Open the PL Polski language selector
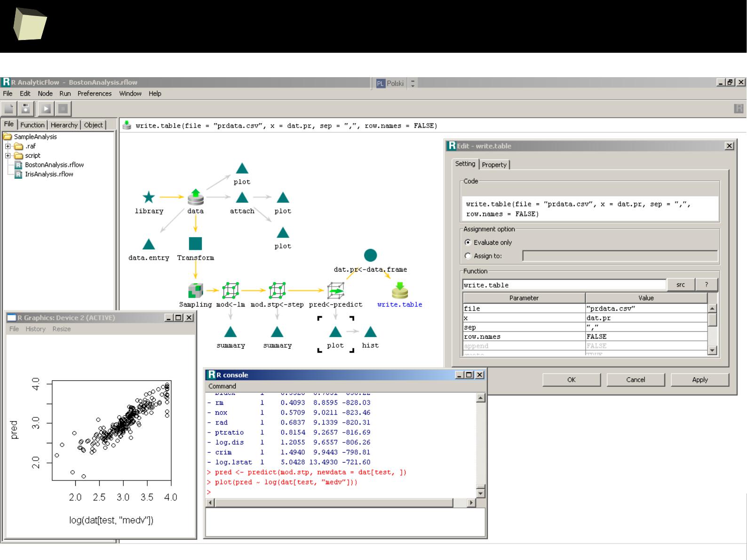747x560 pixels. 390,83
